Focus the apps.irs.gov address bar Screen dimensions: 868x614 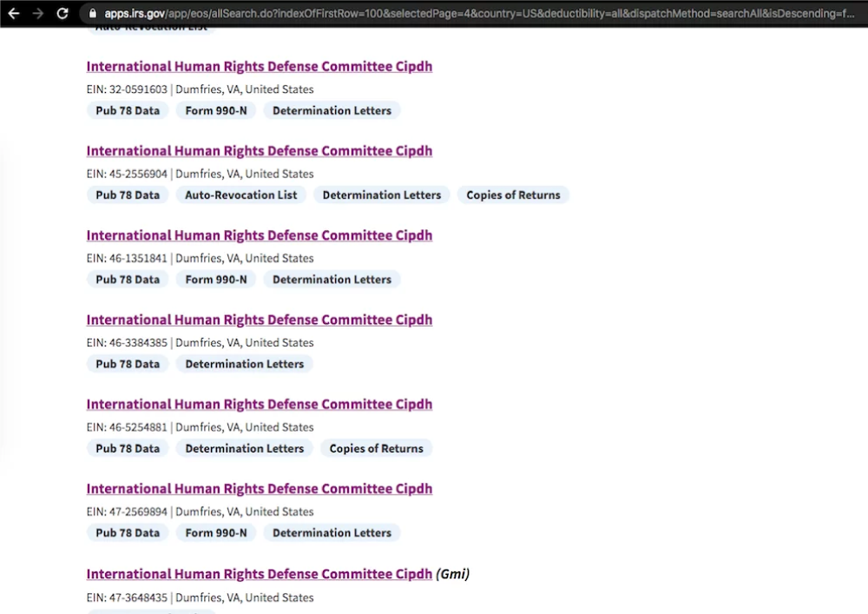[x=479, y=13]
